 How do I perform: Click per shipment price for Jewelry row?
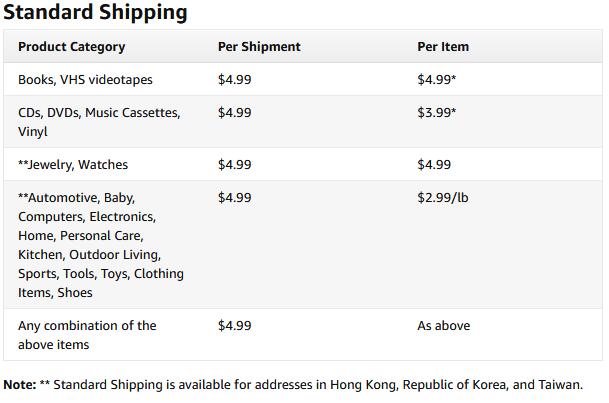[235, 165]
